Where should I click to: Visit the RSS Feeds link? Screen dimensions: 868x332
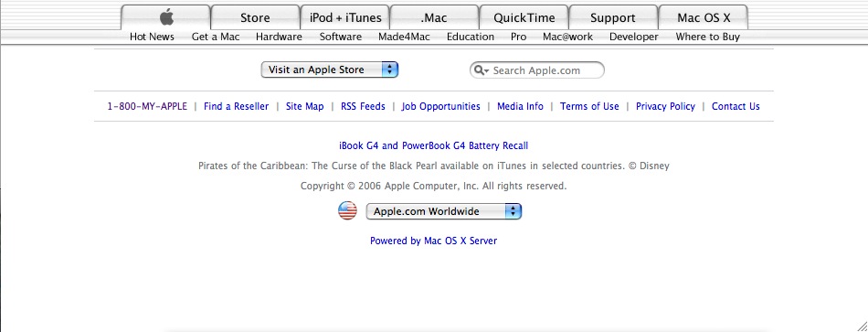[363, 106]
